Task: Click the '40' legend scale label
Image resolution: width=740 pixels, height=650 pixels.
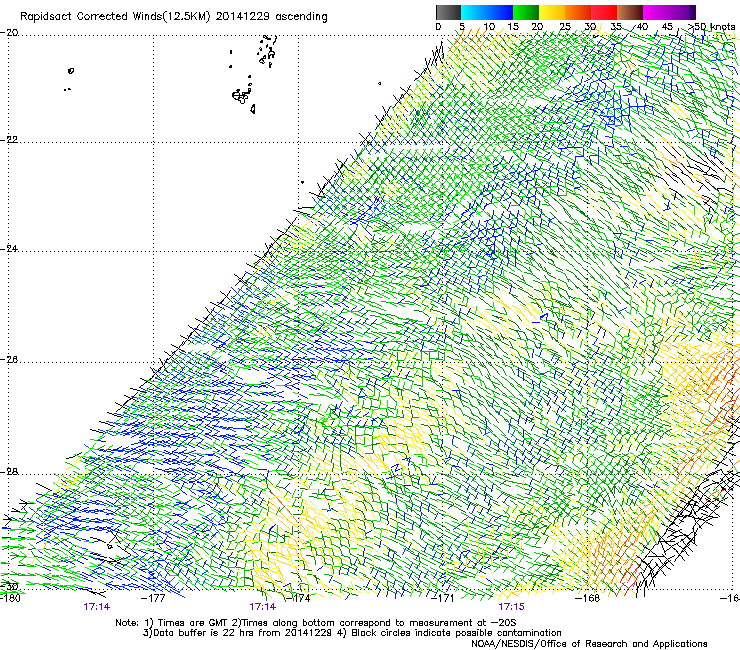Action: click(642, 27)
